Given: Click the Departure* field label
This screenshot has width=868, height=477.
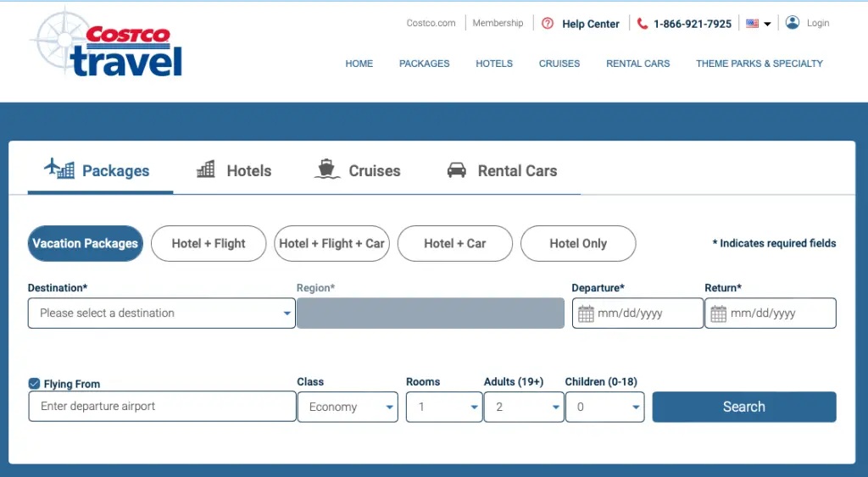Looking at the screenshot, I should pyautogui.click(x=598, y=288).
